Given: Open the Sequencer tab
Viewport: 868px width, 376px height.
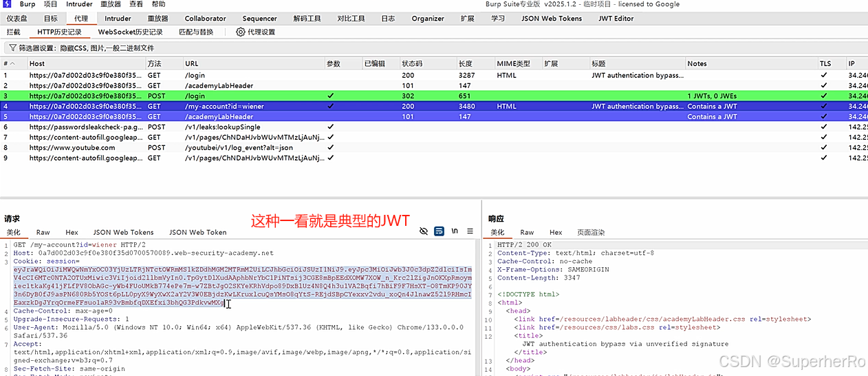Looking at the screenshot, I should pyautogui.click(x=260, y=19).
